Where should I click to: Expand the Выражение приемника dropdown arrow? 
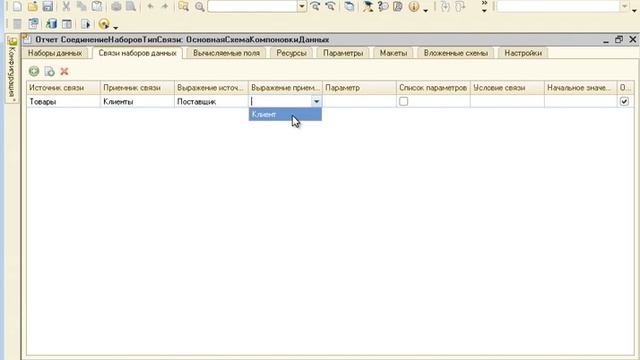tap(316, 101)
